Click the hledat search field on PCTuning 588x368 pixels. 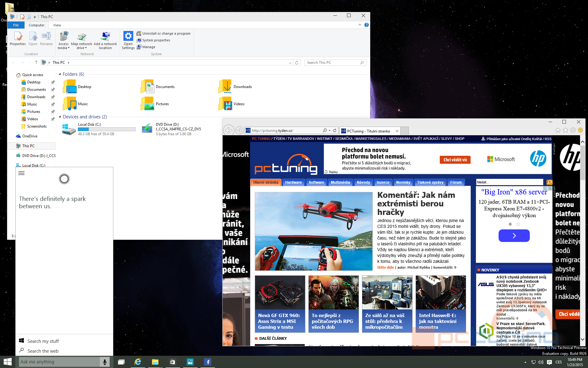pyautogui.click(x=510, y=182)
